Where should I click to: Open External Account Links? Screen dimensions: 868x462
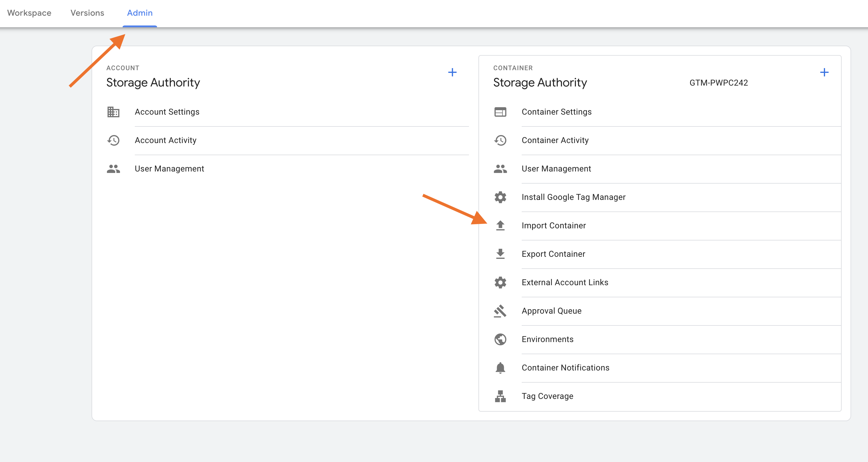click(x=565, y=282)
